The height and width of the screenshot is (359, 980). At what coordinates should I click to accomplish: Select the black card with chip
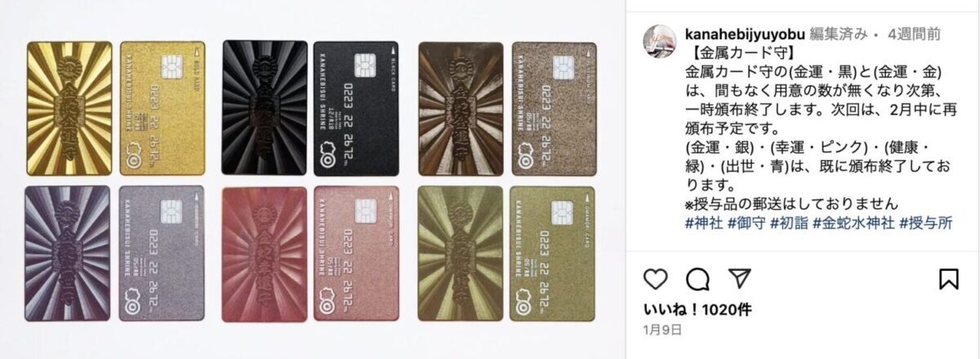(355, 108)
